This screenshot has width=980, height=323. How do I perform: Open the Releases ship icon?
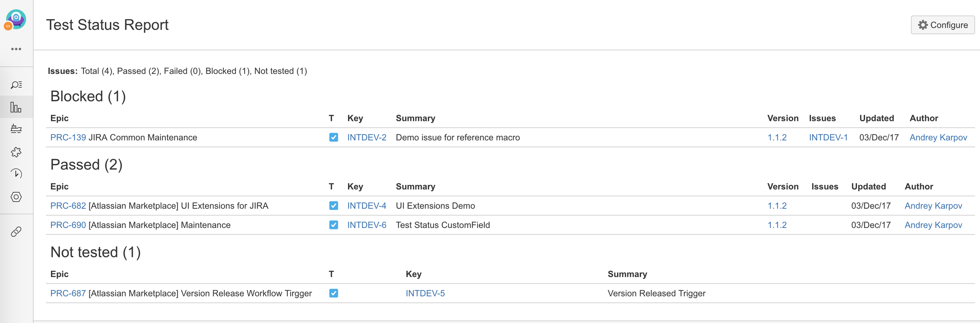[16, 129]
